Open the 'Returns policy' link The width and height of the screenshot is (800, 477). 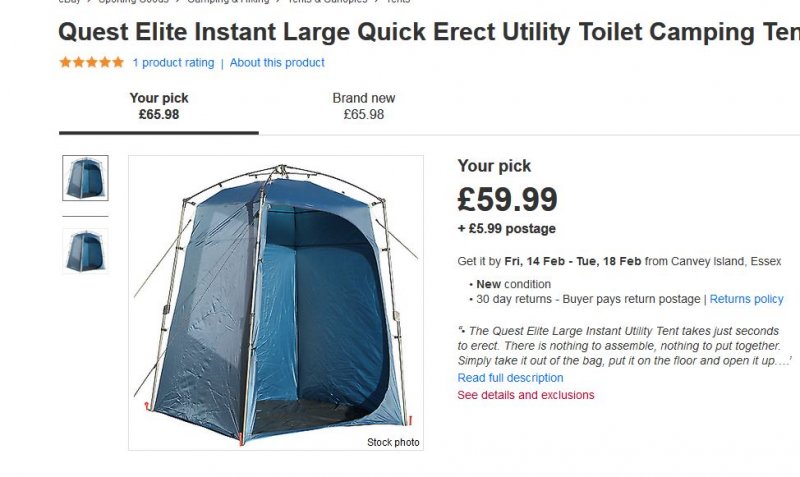coord(746,299)
